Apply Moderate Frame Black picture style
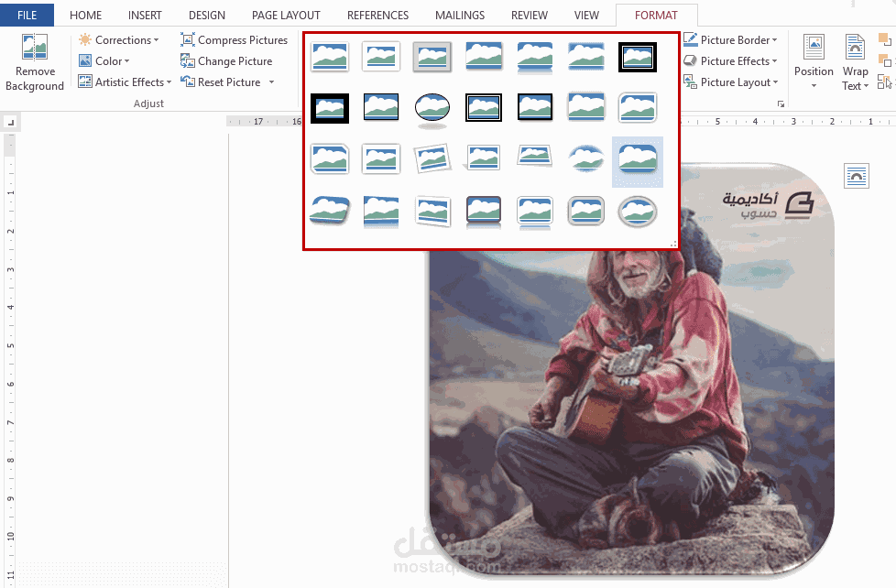 pos(535,108)
